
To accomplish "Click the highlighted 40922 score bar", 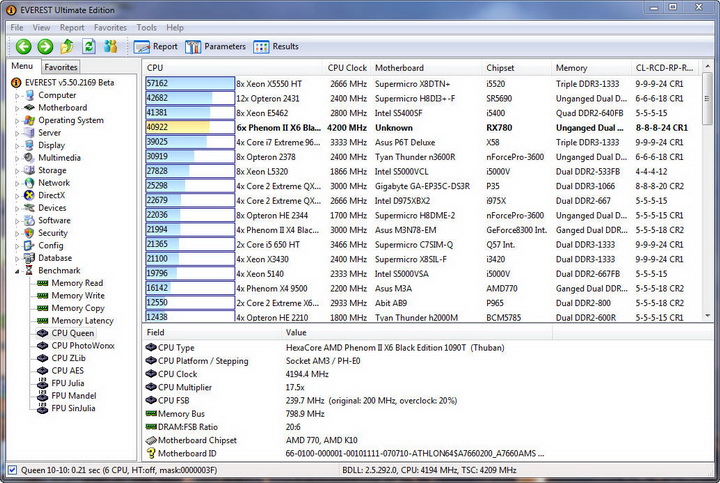I will click(x=190, y=127).
